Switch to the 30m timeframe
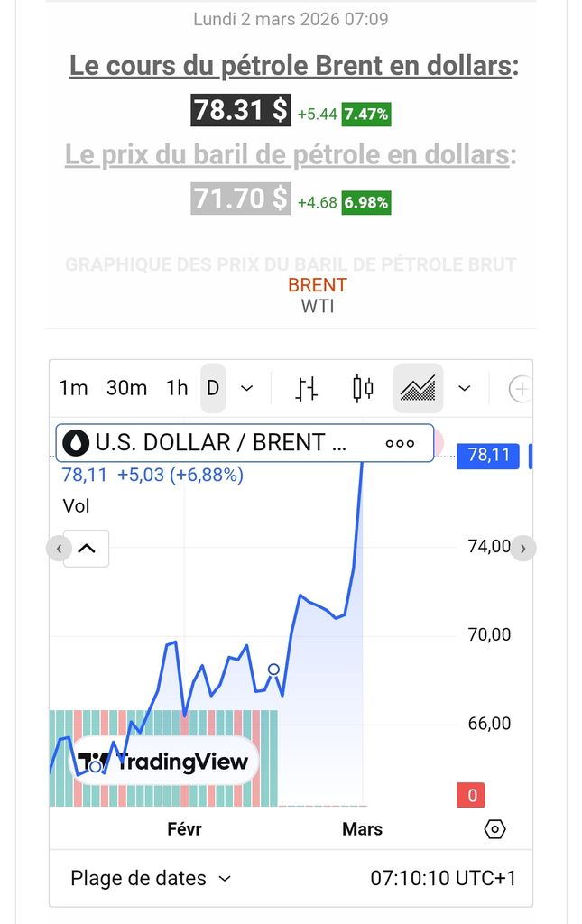 [x=126, y=389]
